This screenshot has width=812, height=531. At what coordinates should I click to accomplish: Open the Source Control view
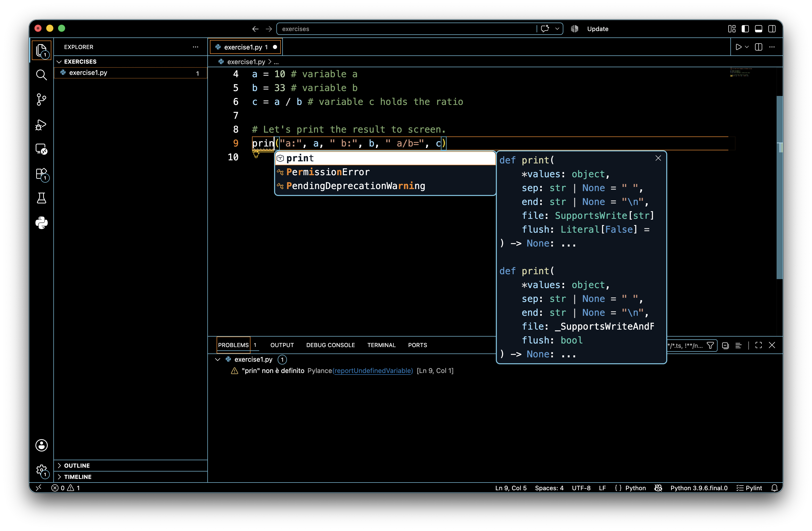point(42,100)
